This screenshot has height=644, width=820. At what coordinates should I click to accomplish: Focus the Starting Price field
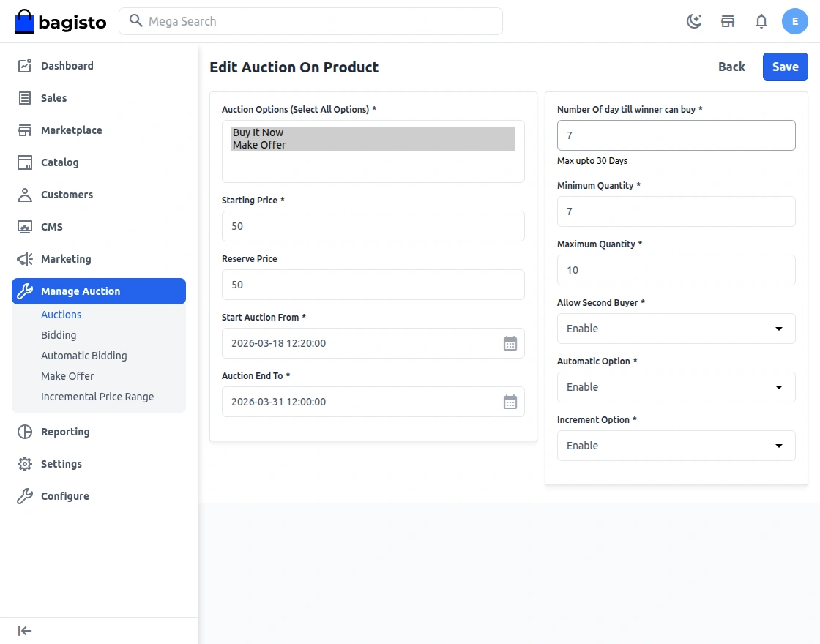[373, 226]
